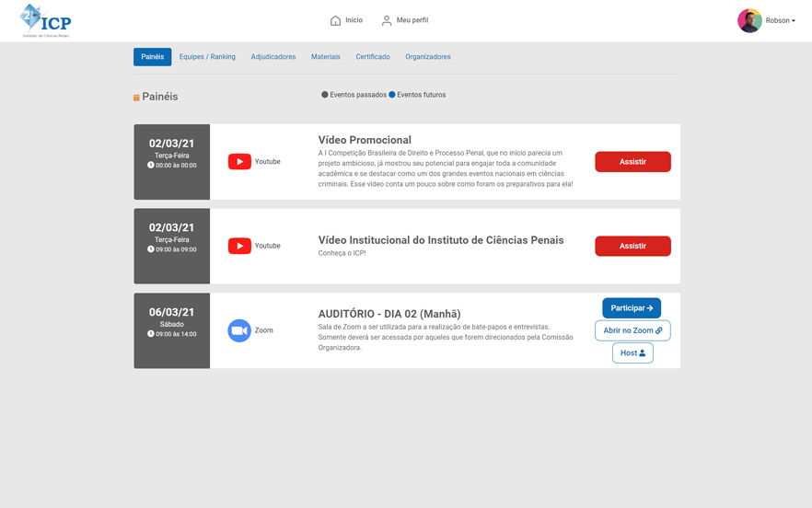Image resolution: width=812 pixels, height=508 pixels.
Task: Toggle the grey Eventos passados indicator
Action: [325, 95]
